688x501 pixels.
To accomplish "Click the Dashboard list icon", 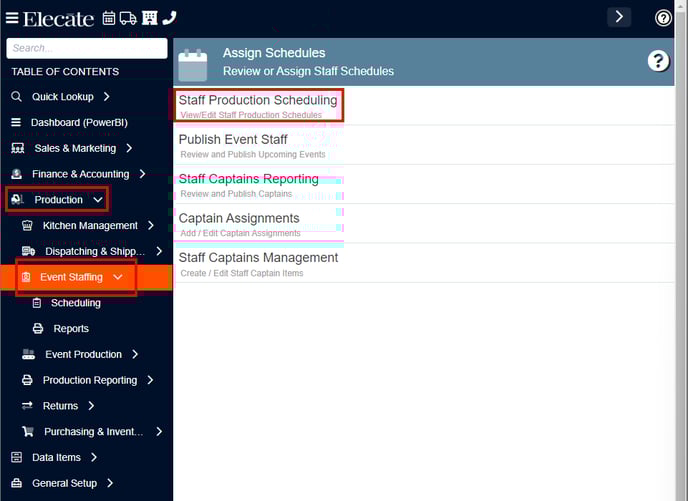I will [16, 122].
